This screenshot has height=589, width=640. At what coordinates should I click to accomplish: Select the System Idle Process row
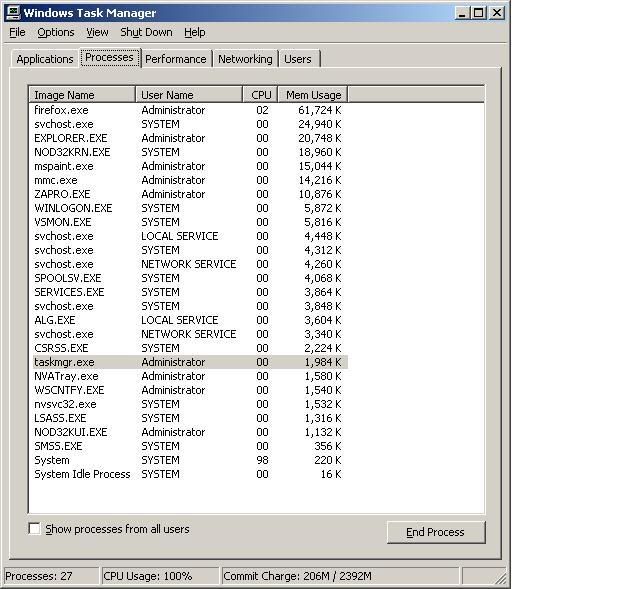coord(82,474)
